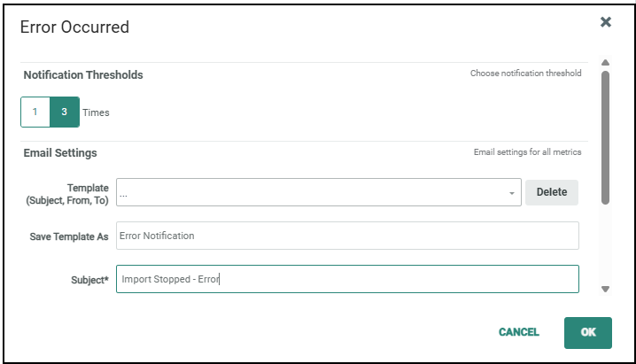Click the vertical scrollbar thumb
636x364 pixels.
pos(605,137)
